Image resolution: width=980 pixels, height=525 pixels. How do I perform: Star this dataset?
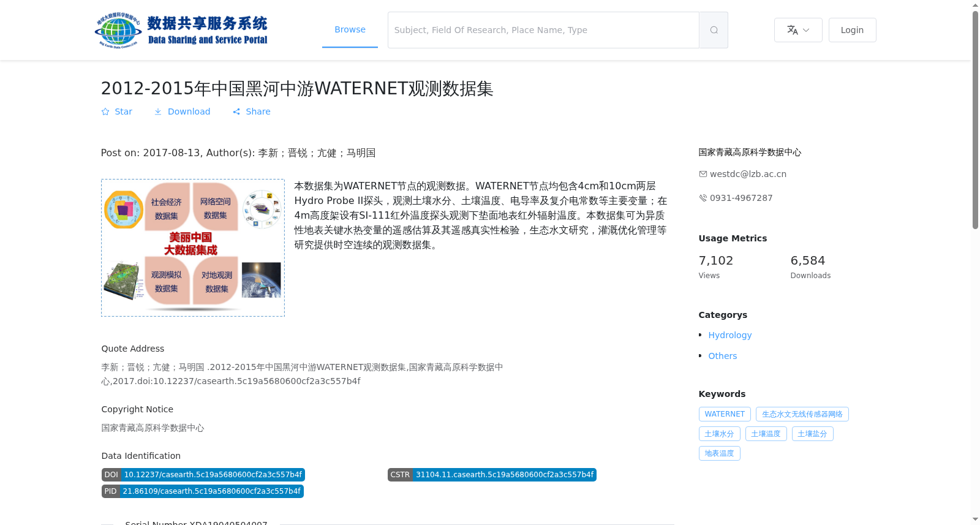[x=117, y=111]
